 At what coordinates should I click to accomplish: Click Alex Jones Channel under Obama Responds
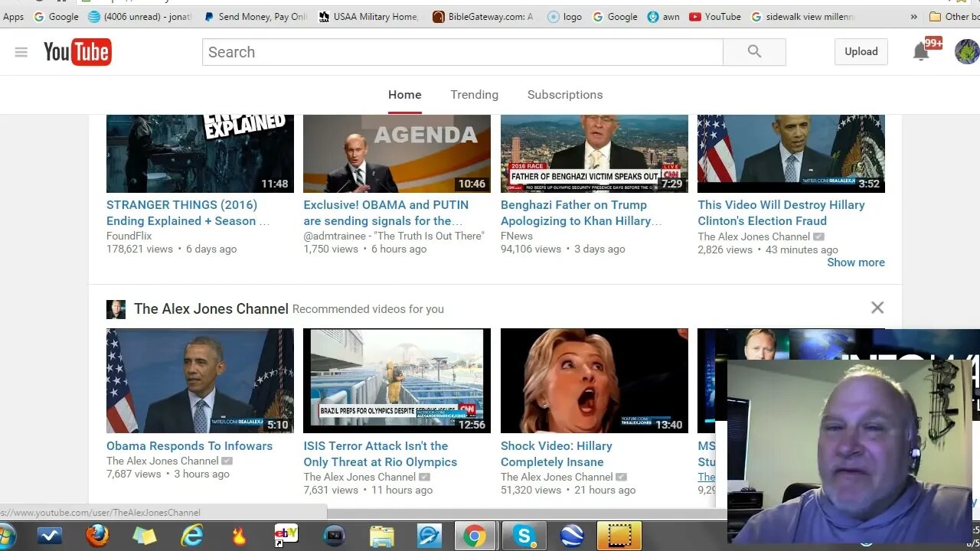162,461
